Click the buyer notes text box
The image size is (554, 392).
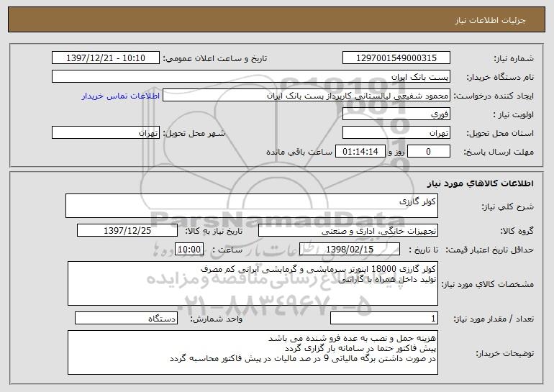coord(253,352)
